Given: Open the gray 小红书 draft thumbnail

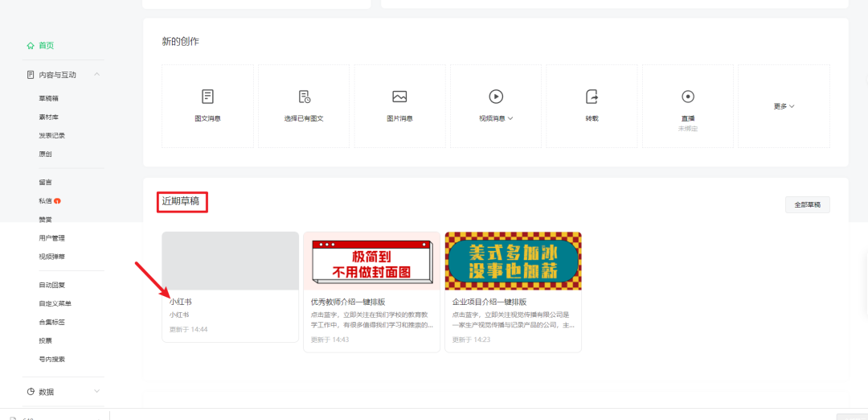Looking at the screenshot, I should (231, 261).
